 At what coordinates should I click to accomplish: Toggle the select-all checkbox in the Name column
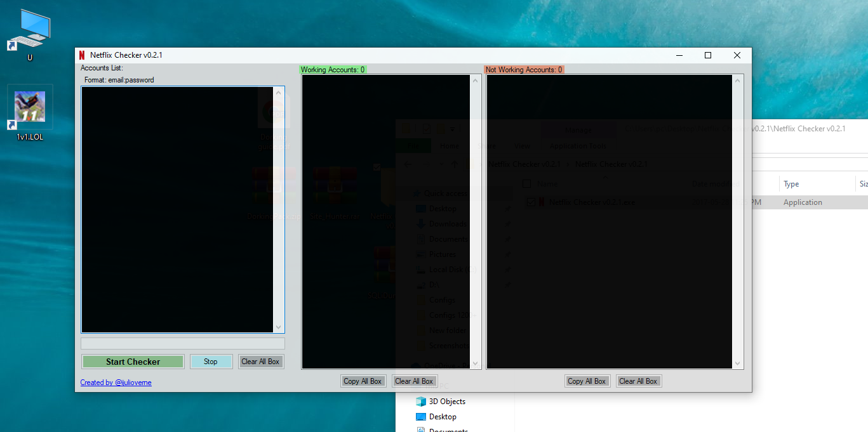click(x=526, y=183)
